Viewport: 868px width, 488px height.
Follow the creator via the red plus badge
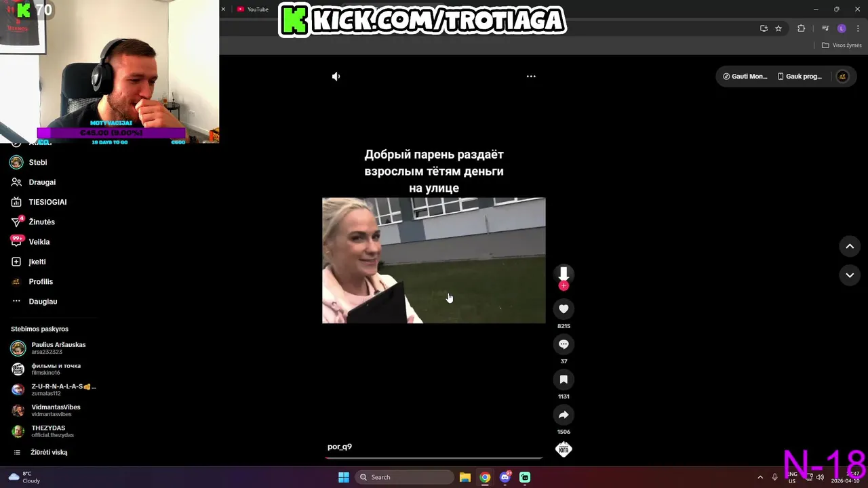tap(564, 286)
